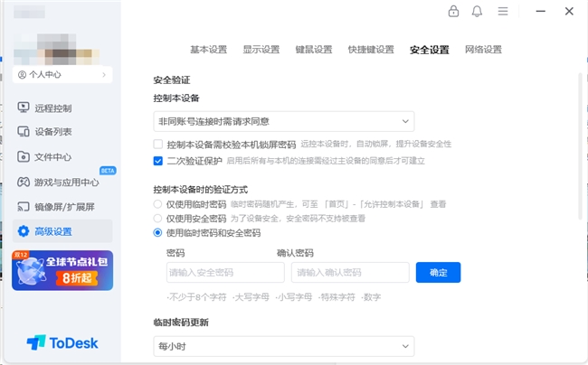The image size is (588, 365).
Task: Click the ToDesk logo
Action: click(x=62, y=342)
